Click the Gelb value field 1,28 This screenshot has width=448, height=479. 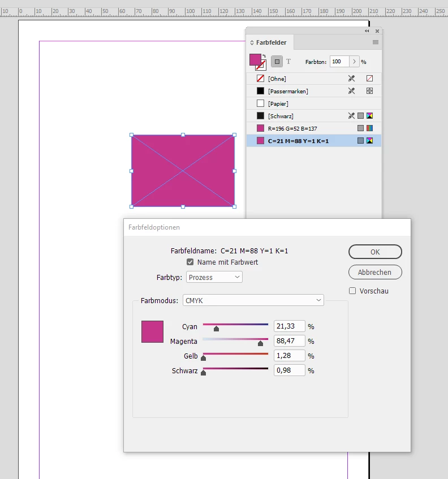[x=290, y=356]
